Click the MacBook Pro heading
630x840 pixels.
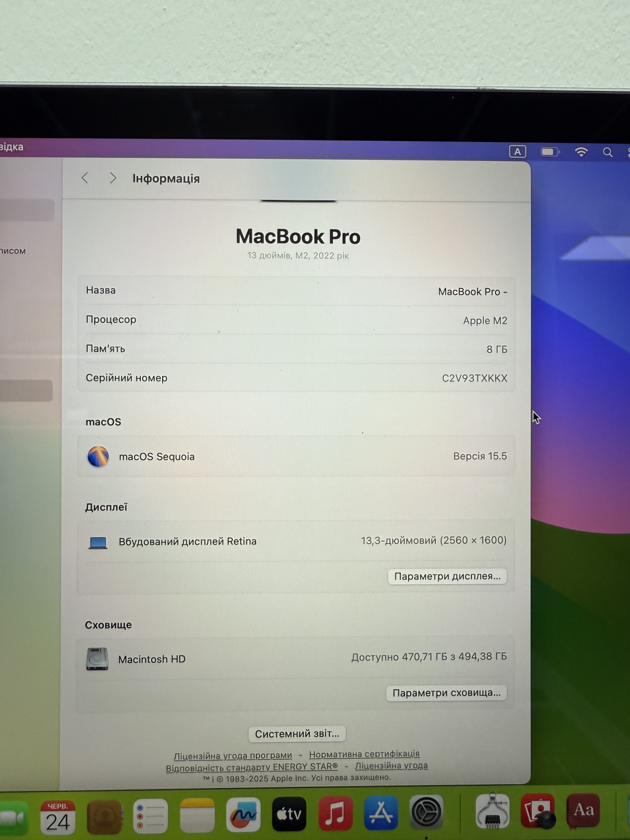(298, 237)
